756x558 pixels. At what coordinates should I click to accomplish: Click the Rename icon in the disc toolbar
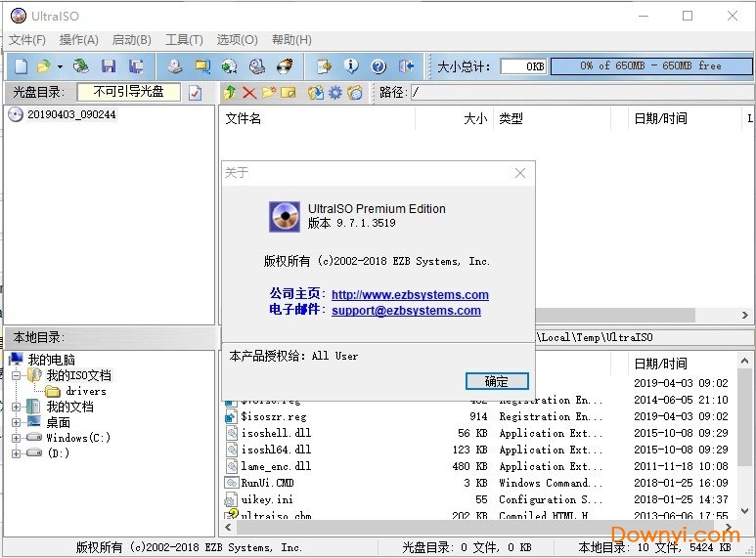pyautogui.click(x=288, y=92)
